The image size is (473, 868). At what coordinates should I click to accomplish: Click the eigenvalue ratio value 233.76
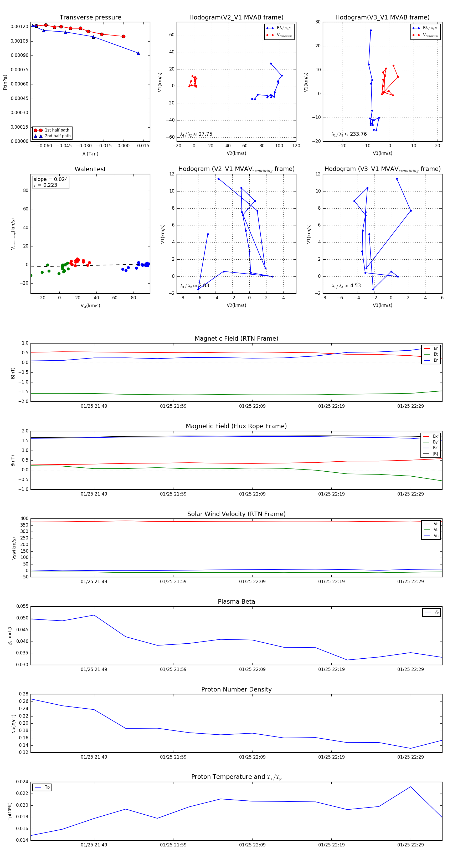358,134
